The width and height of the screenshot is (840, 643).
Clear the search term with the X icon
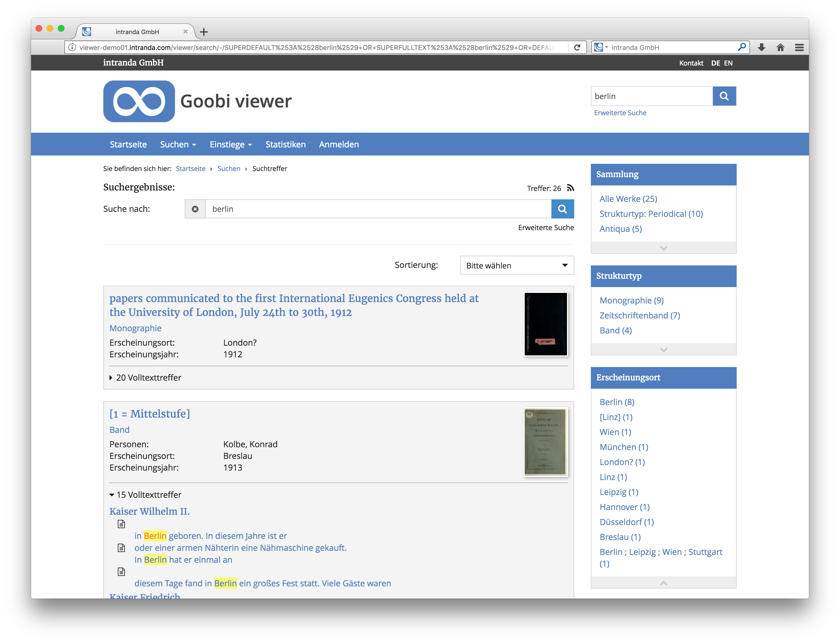pyautogui.click(x=195, y=209)
